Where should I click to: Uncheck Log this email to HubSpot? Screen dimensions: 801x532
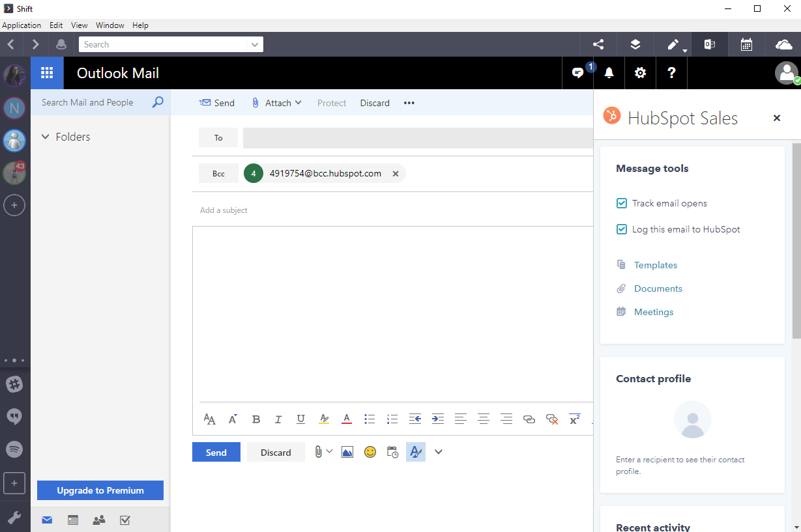point(622,229)
